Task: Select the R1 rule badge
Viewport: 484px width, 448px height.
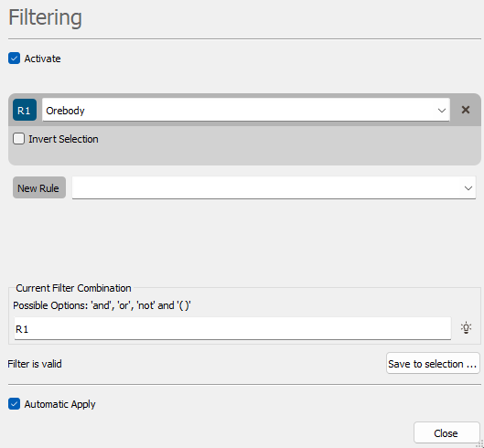Action: (x=25, y=110)
